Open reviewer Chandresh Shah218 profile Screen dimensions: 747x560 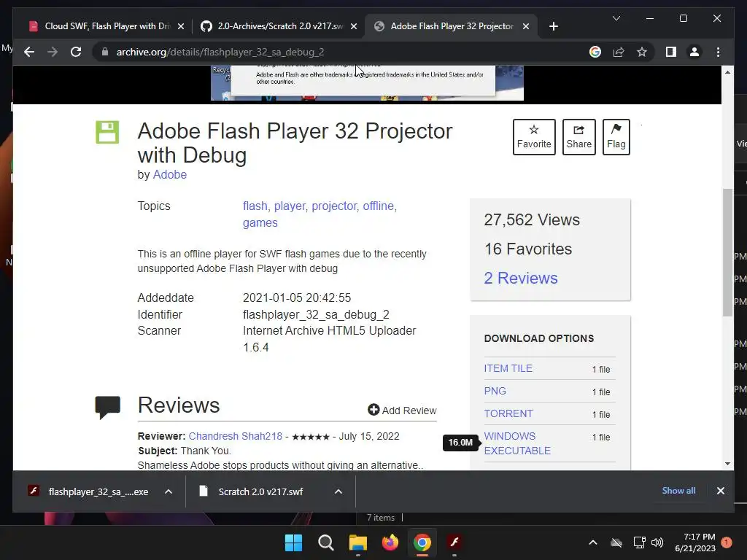236,436
